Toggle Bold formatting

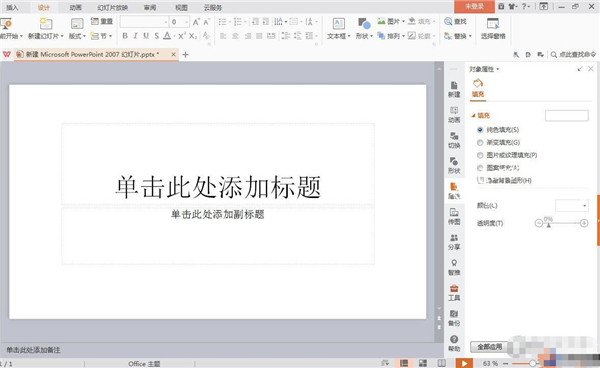(x=125, y=36)
